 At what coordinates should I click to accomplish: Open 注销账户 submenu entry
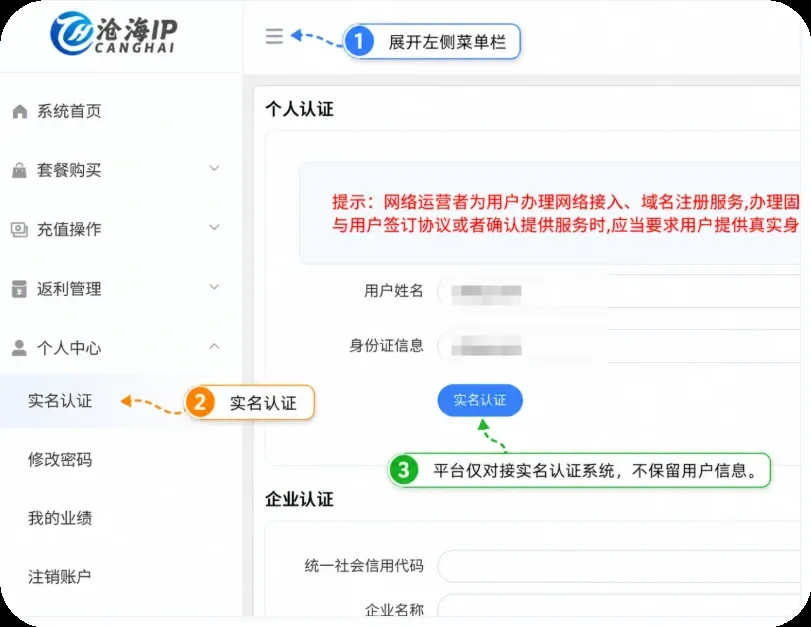(x=59, y=577)
